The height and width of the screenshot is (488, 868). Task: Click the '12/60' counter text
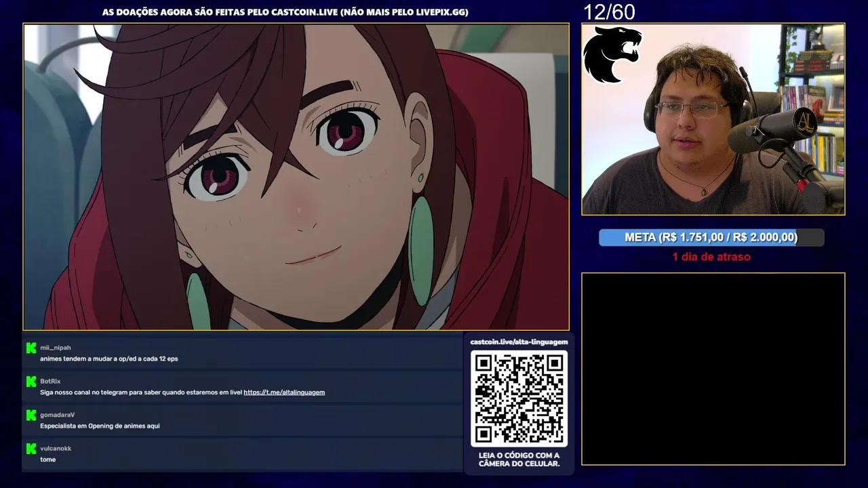click(x=609, y=12)
